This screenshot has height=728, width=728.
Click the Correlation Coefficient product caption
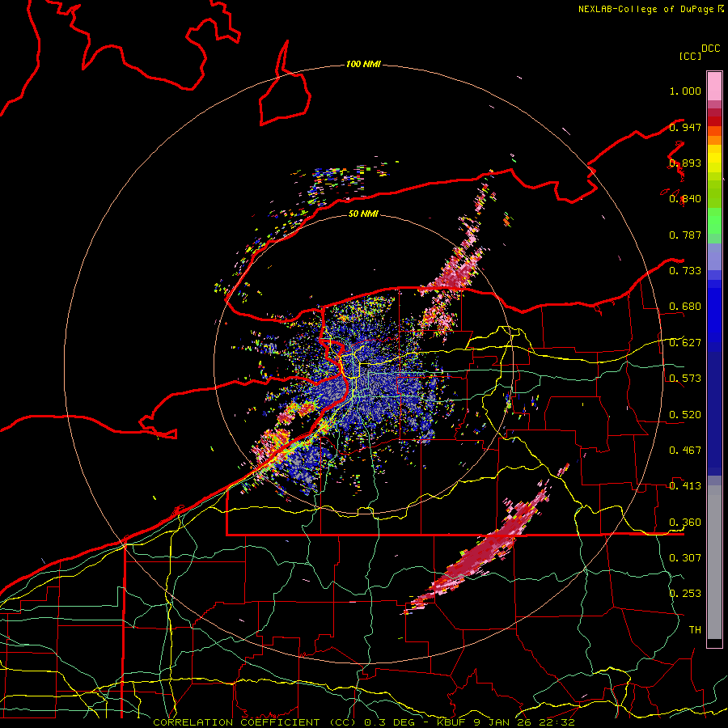pyautogui.click(x=255, y=722)
